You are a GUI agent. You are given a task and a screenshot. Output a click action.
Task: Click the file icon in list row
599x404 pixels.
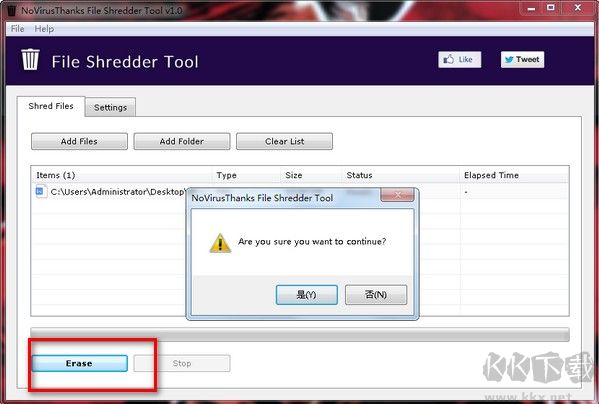(x=40, y=191)
